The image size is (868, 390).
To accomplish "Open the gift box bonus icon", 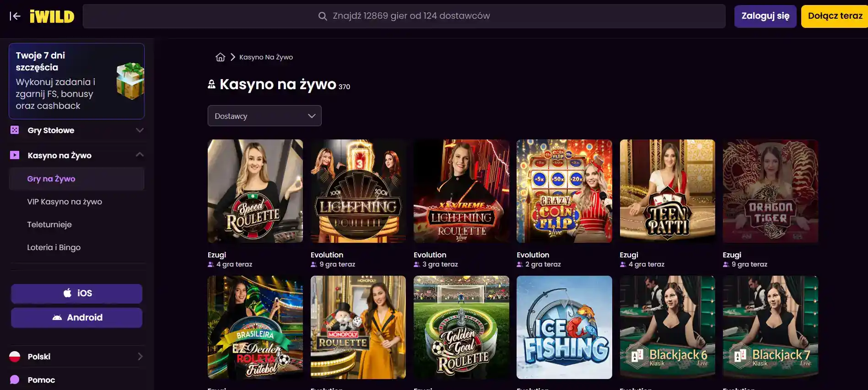I will pyautogui.click(x=130, y=81).
